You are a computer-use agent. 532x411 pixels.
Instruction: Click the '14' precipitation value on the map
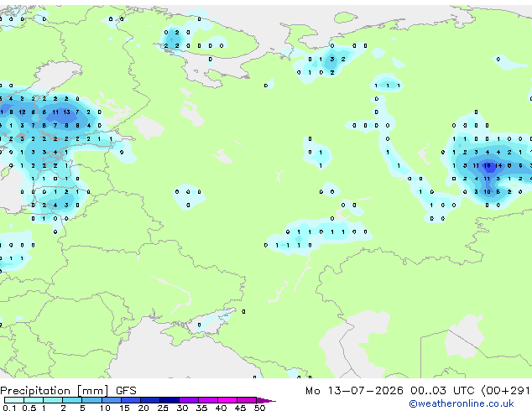(x=498, y=165)
